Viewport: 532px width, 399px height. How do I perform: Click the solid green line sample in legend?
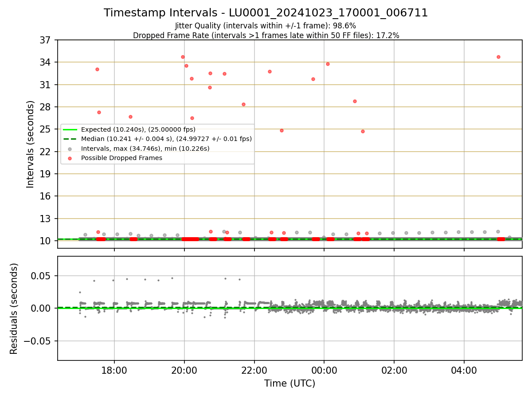[x=70, y=129]
